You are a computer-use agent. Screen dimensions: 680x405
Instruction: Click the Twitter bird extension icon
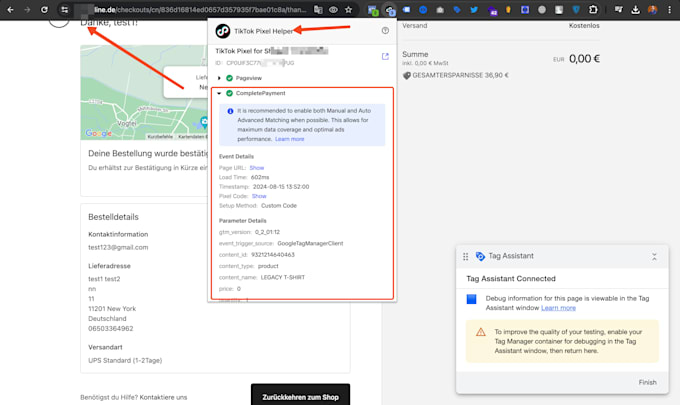tap(474, 10)
